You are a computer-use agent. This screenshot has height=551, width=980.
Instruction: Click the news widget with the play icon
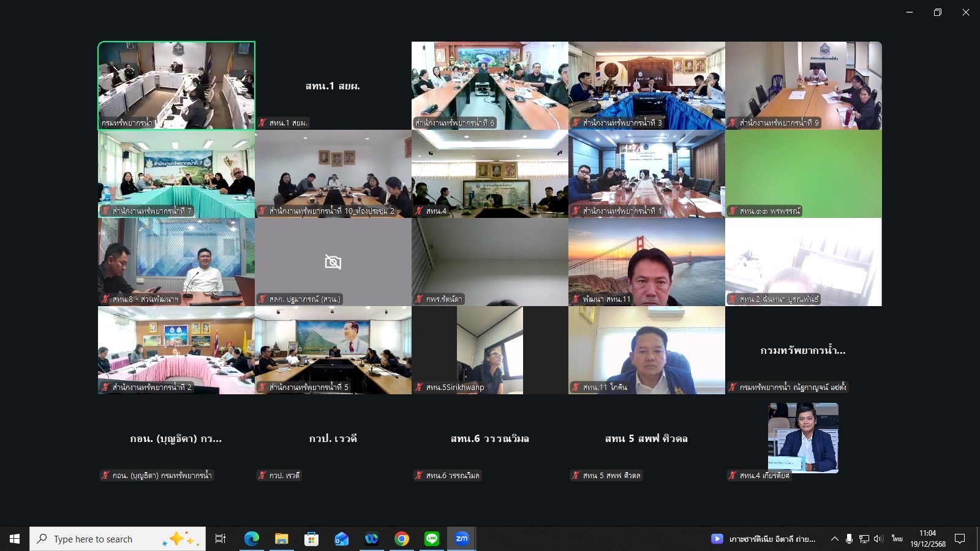tap(763, 539)
